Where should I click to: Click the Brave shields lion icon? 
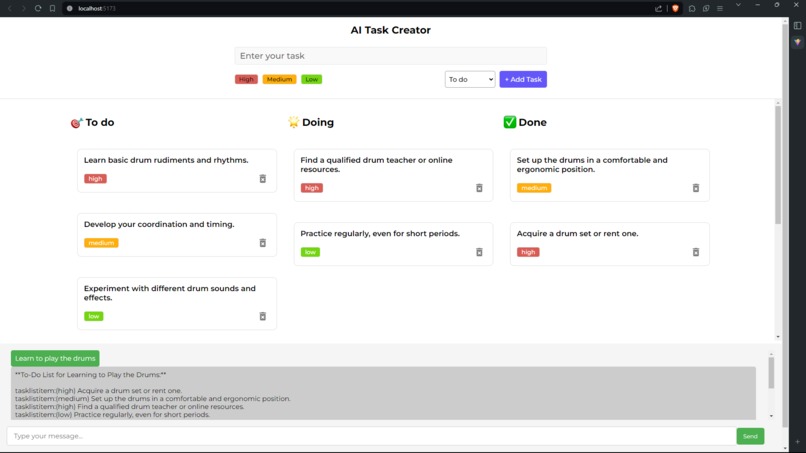[675, 8]
